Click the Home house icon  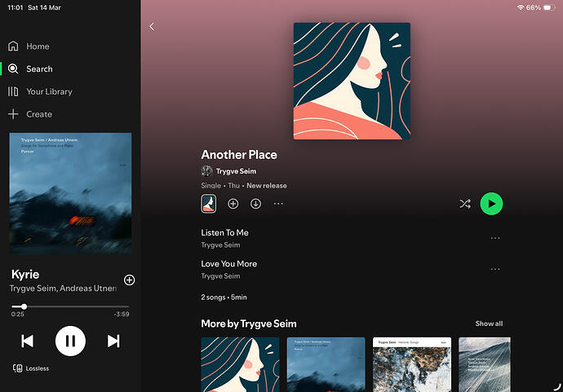13,46
